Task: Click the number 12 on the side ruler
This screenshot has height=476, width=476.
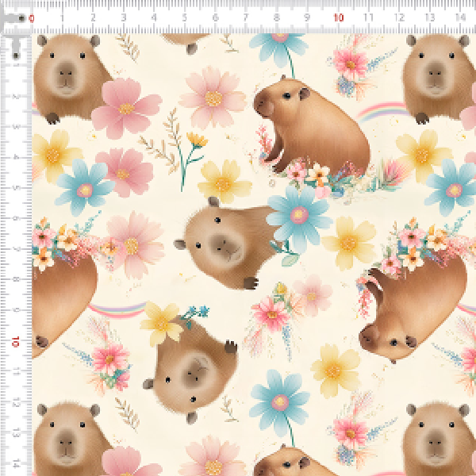Action: click(17, 402)
